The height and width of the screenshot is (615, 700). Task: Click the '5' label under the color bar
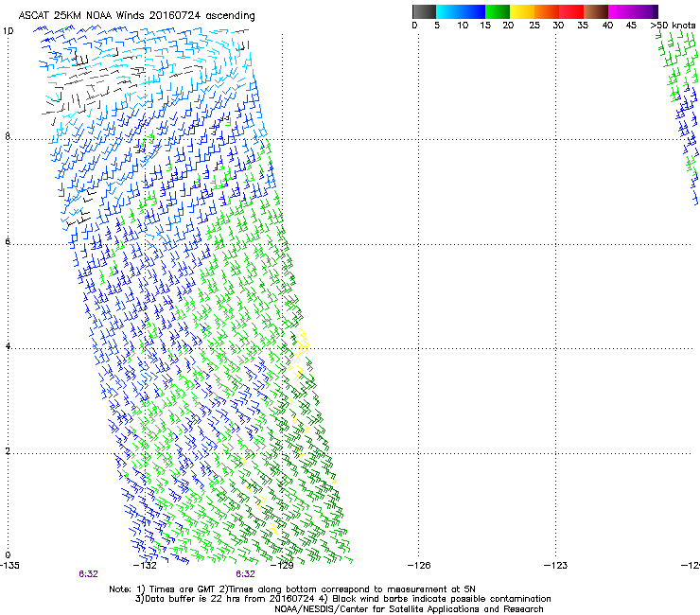click(437, 26)
